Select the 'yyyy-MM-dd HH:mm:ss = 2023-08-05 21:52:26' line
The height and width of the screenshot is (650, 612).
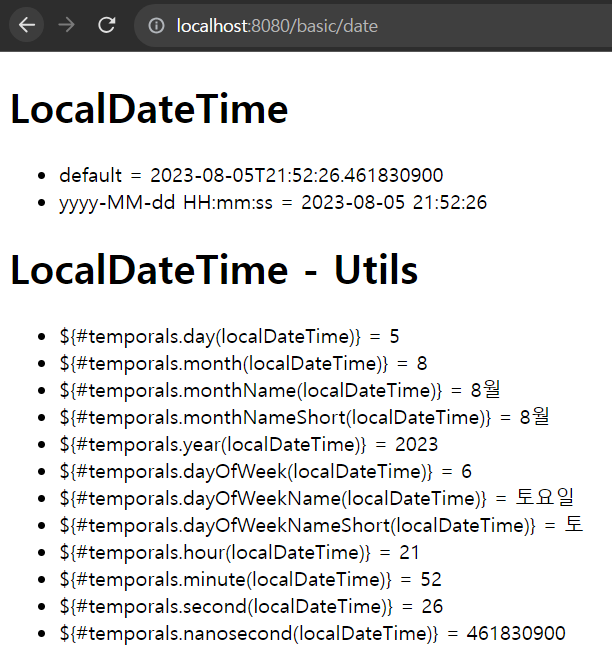273,203
